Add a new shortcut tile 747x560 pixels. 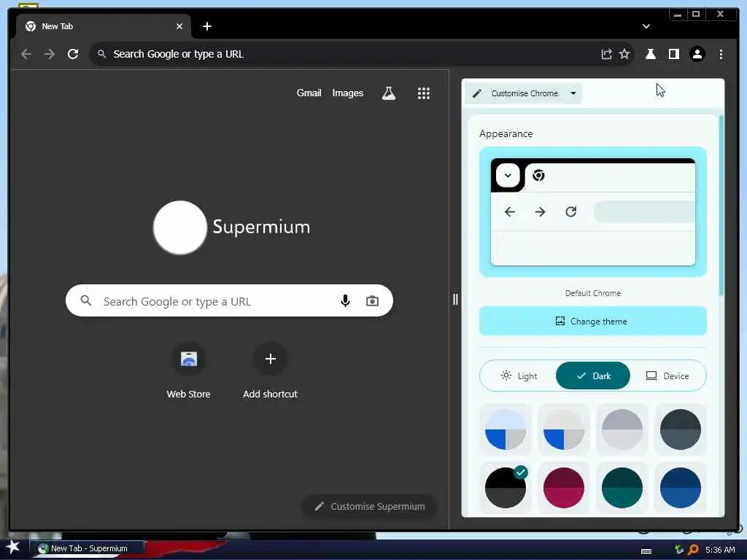coord(270,371)
